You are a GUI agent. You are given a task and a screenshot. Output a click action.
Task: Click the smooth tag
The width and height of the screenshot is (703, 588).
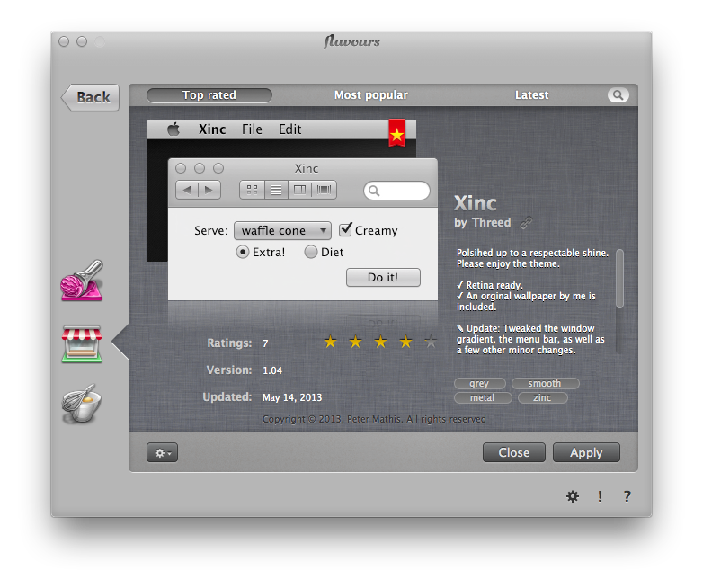[545, 384]
